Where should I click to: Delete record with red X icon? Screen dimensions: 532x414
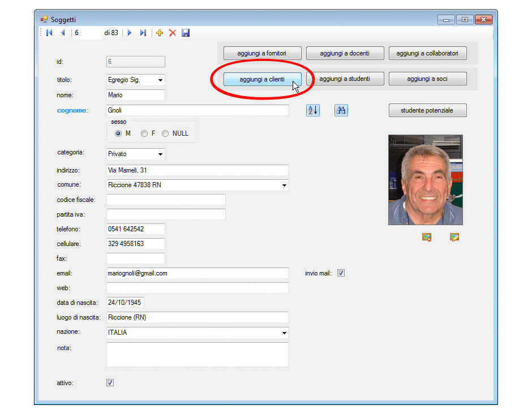pyautogui.click(x=173, y=33)
